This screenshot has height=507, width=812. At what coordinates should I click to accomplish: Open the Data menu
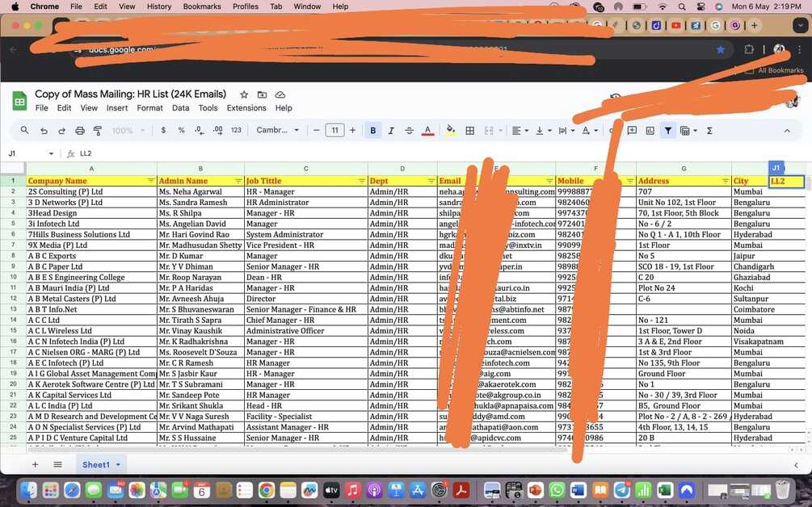pyautogui.click(x=180, y=108)
